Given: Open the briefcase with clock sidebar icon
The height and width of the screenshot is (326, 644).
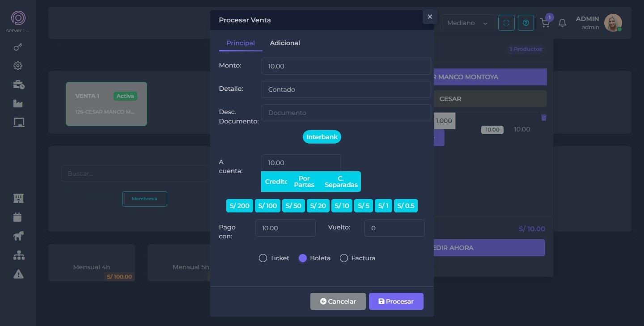Looking at the screenshot, I should coord(18,85).
